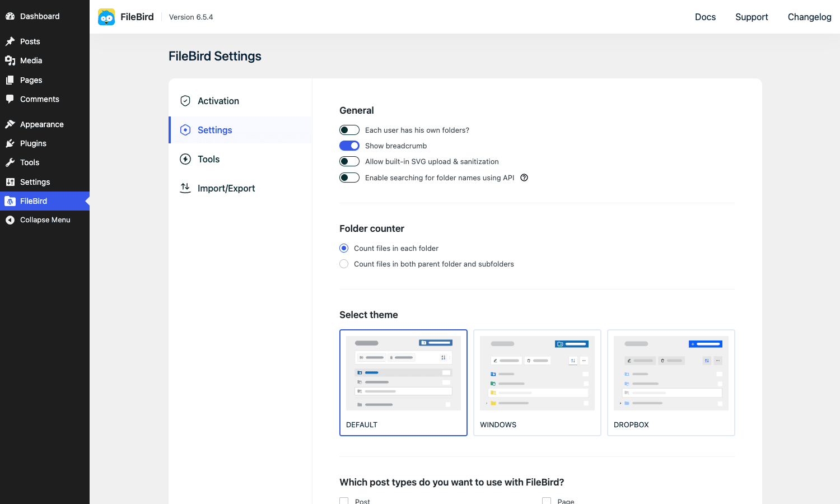Disable the Show breadcrumb switch
The image size is (840, 504).
(x=349, y=146)
